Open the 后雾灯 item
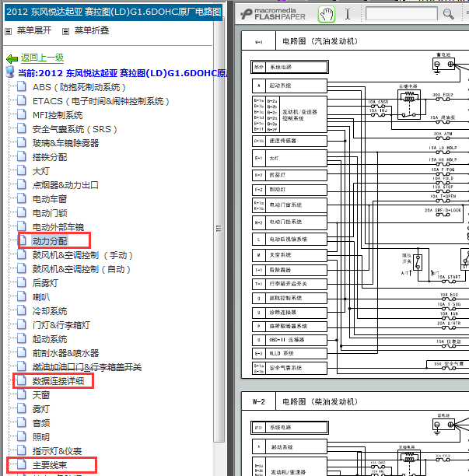 click(45, 283)
